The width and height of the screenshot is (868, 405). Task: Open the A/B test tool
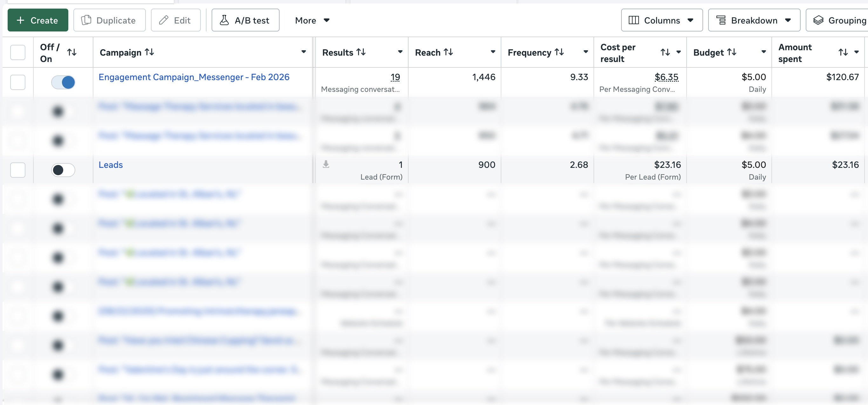245,20
